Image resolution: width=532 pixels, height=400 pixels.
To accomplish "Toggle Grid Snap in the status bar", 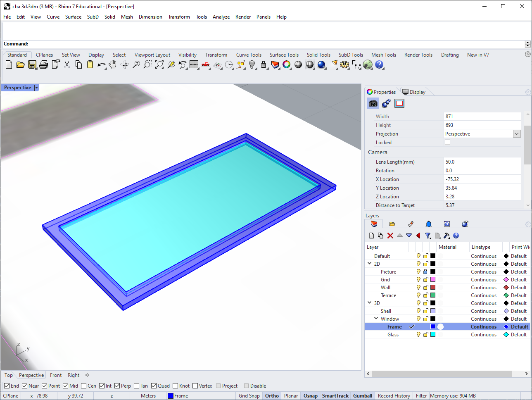I will (249, 396).
